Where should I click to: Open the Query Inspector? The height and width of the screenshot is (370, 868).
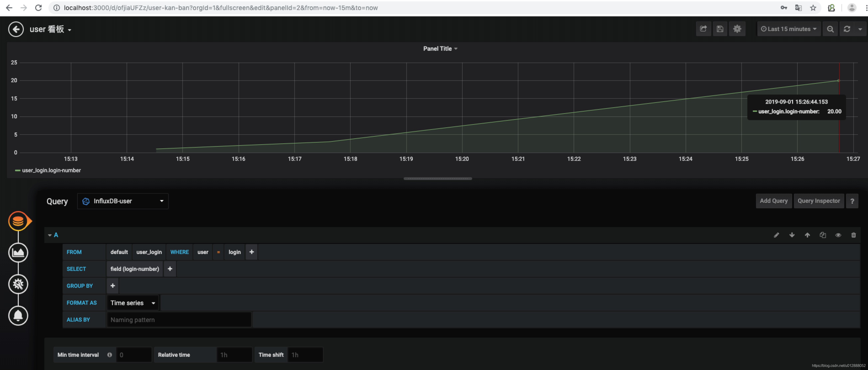[819, 201]
